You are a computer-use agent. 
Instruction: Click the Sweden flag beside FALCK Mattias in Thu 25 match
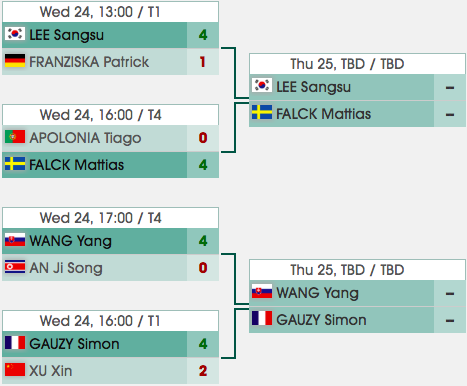(262, 112)
